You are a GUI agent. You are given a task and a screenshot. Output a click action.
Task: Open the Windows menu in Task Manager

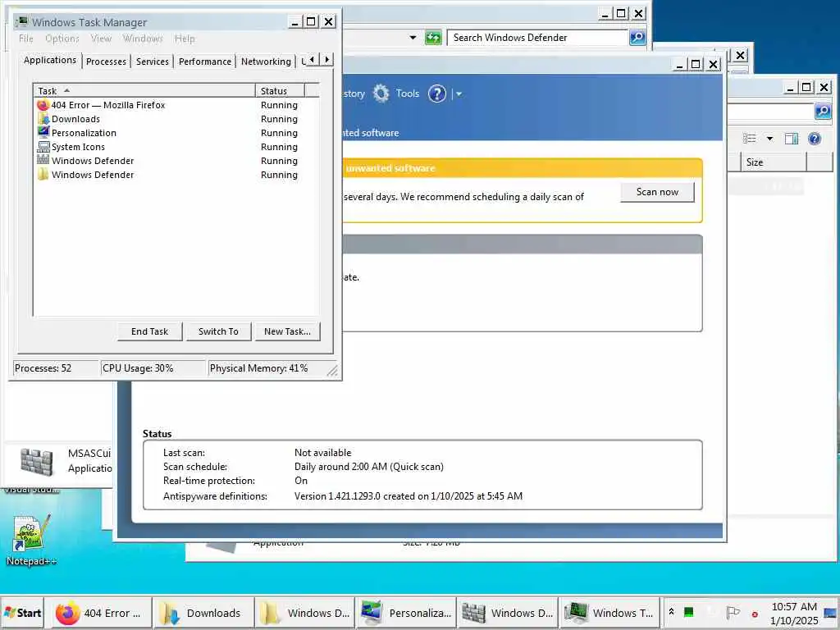point(143,39)
